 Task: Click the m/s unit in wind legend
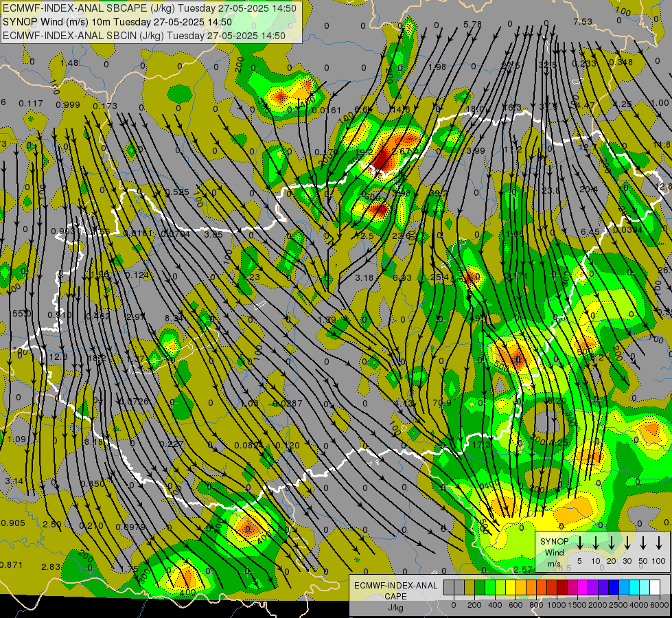coord(554,564)
